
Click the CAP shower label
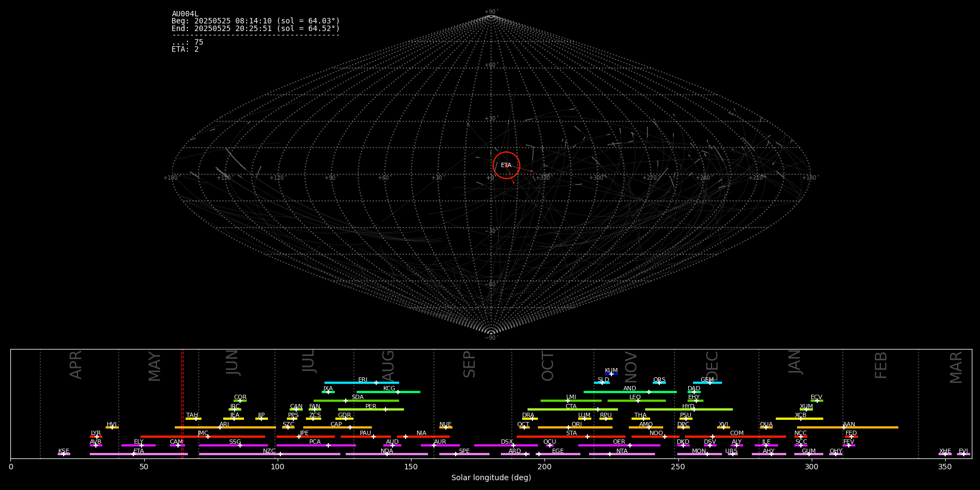336,425
